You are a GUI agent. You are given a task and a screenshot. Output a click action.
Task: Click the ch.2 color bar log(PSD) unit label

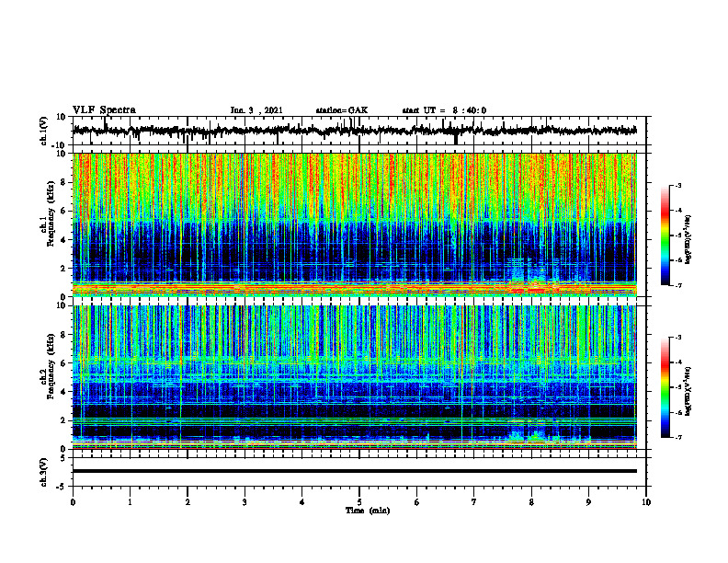click(x=688, y=392)
